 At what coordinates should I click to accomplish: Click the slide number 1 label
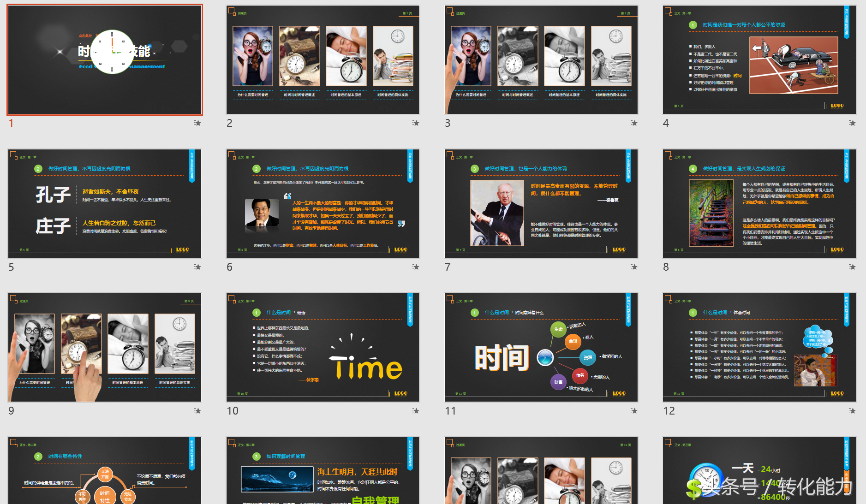pos(11,123)
